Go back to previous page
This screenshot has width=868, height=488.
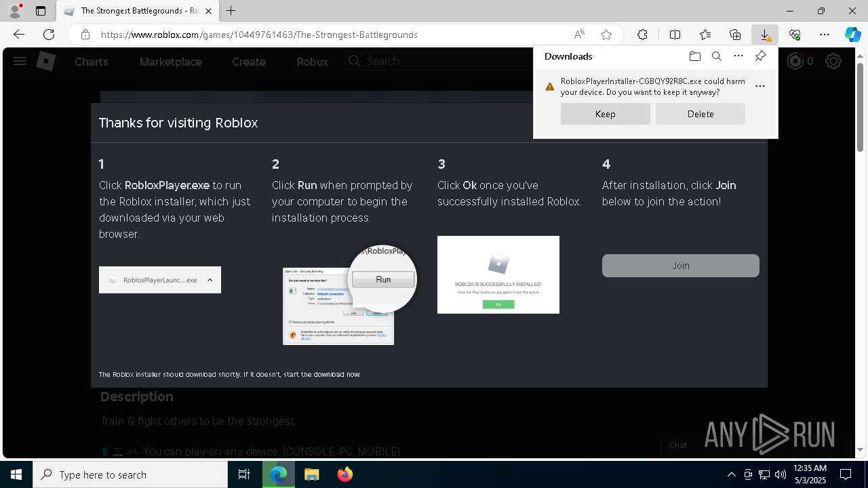pyautogui.click(x=19, y=35)
